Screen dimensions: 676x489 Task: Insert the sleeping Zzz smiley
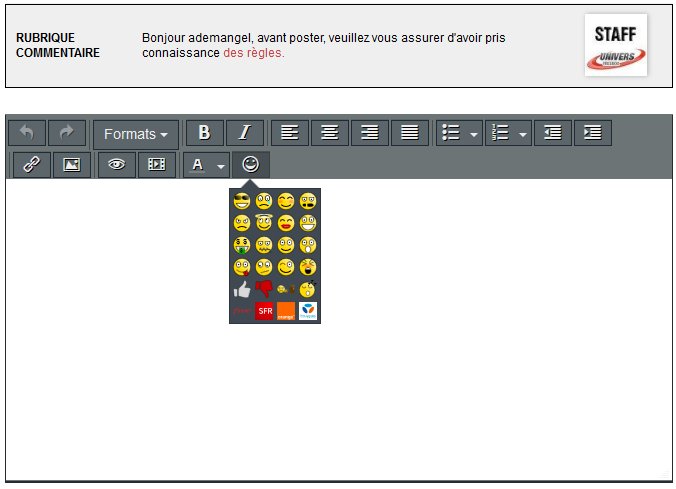coord(308,289)
